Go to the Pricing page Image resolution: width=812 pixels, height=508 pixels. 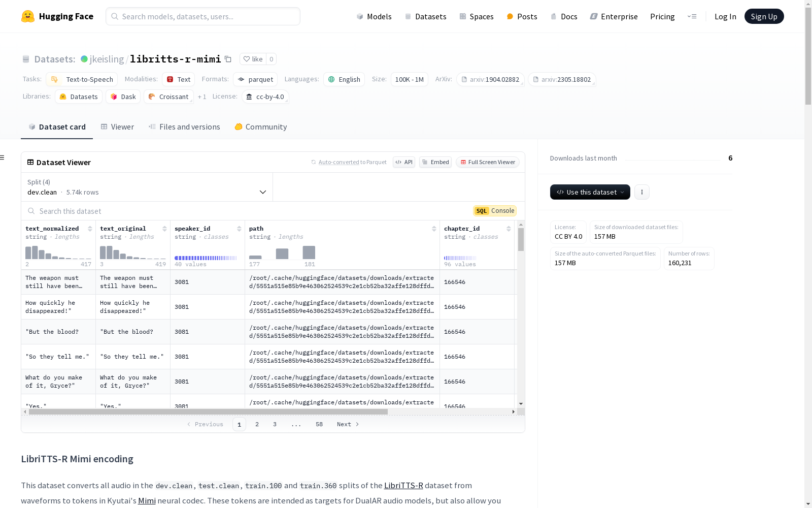tap(662, 16)
